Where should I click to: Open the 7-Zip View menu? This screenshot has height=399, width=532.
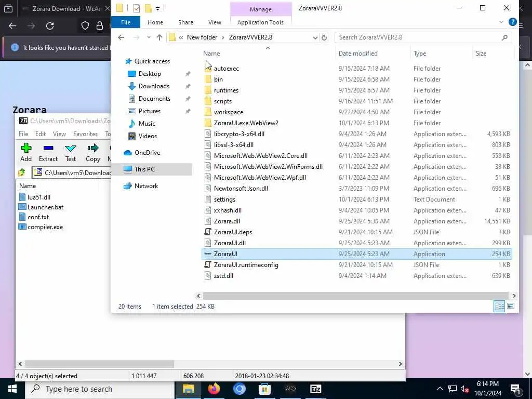pyautogui.click(x=59, y=134)
